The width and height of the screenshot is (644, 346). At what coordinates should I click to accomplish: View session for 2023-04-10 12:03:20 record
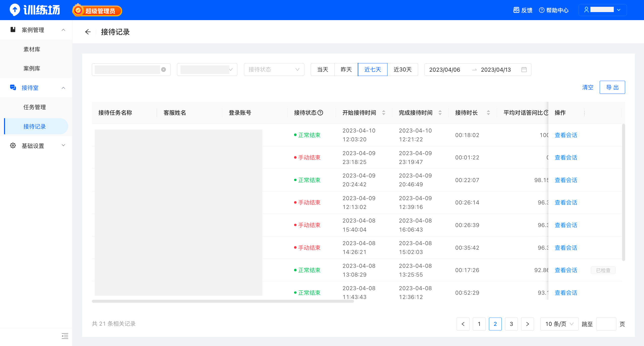[566, 135]
